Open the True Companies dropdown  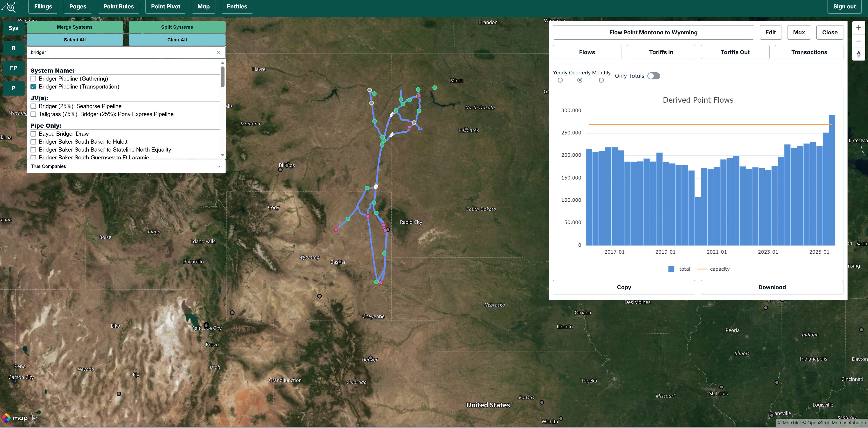(x=126, y=167)
